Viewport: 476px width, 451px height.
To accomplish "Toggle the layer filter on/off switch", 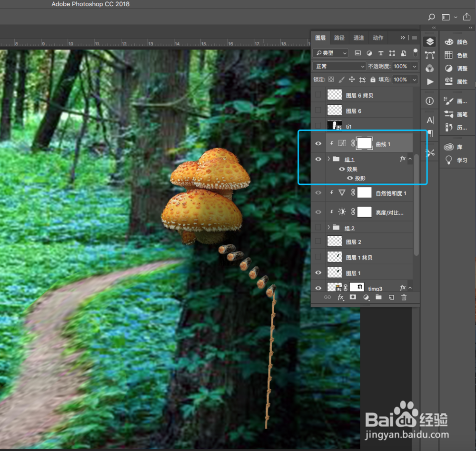I will (415, 52).
